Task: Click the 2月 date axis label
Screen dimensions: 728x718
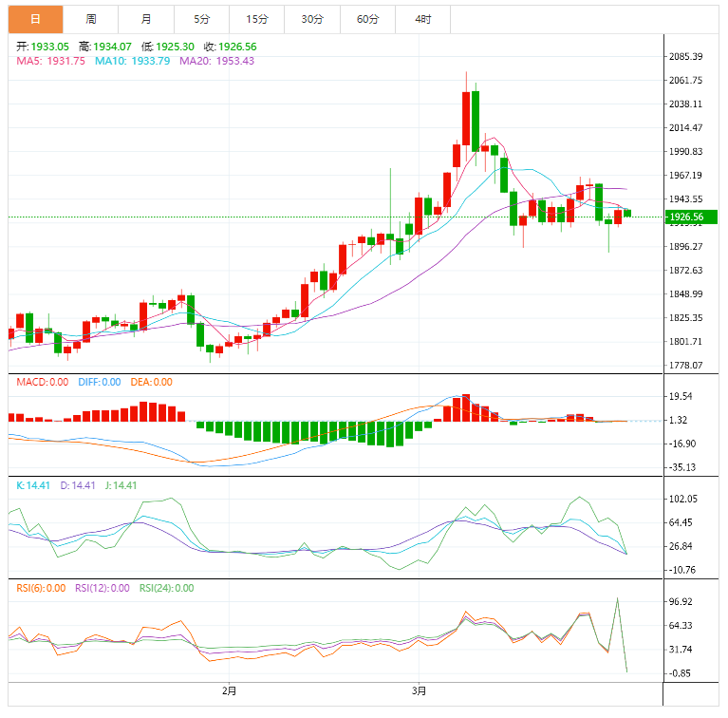Action: 229,691
